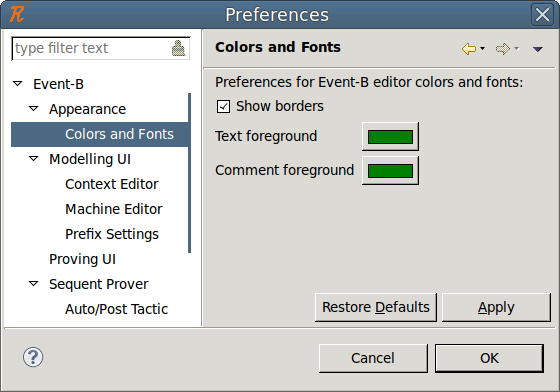This screenshot has width=560, height=392.
Task: Select the Machine Editor page
Action: coord(114,209)
